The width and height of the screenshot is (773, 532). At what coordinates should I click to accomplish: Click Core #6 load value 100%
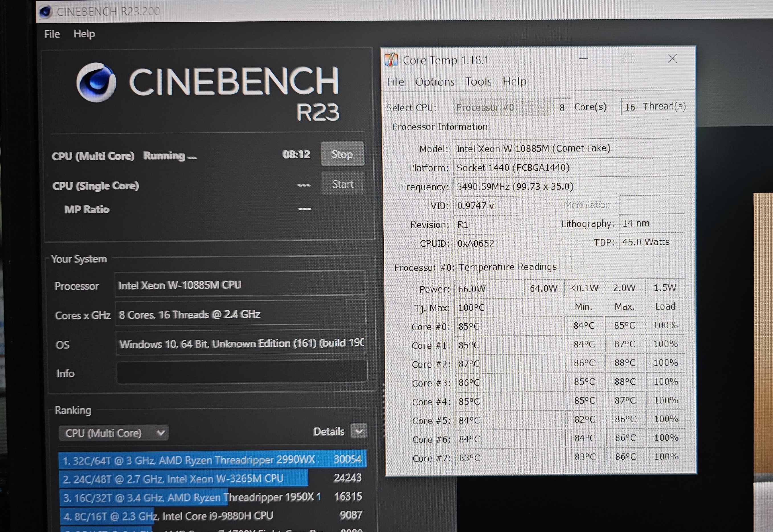click(x=666, y=438)
